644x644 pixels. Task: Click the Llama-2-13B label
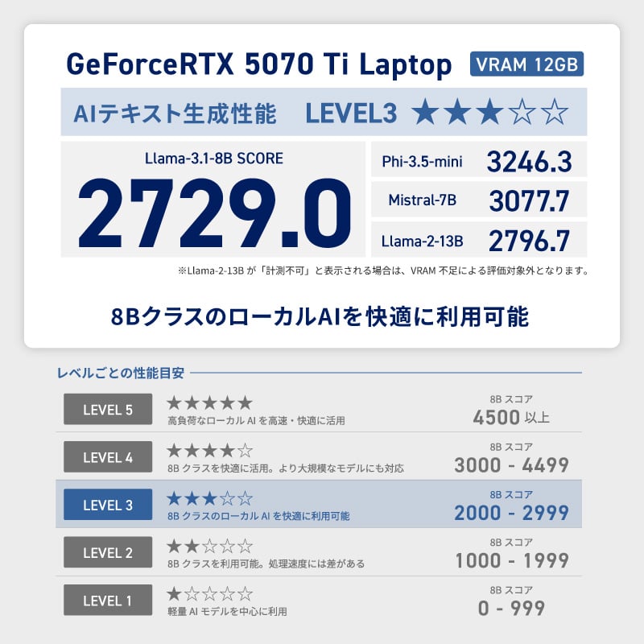point(422,241)
